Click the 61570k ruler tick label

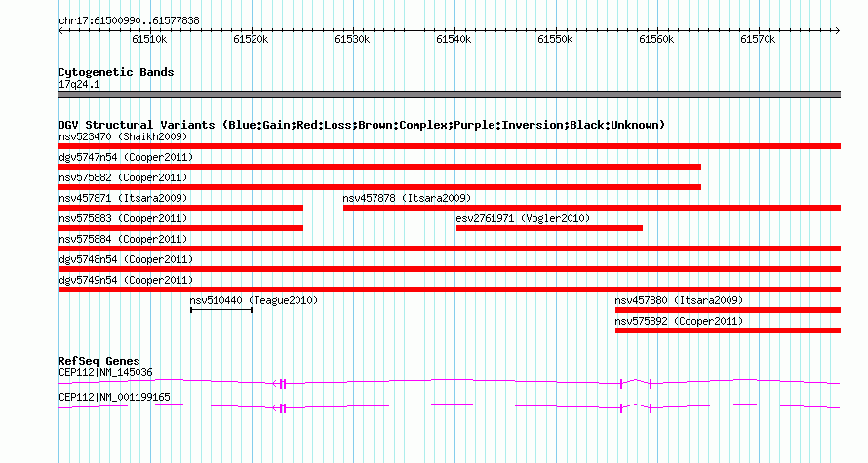point(758,39)
